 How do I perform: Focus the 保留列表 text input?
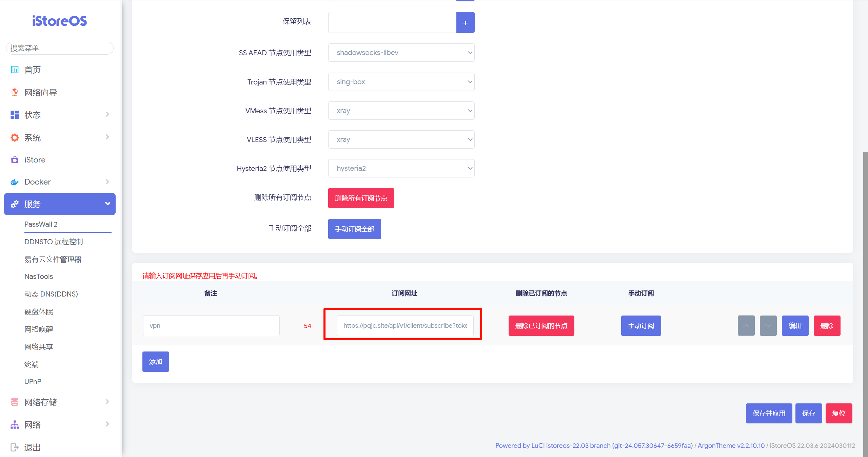click(x=392, y=22)
